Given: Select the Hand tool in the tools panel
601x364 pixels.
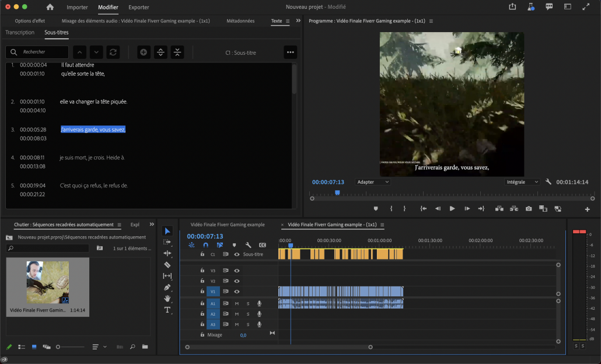Looking at the screenshot, I should tap(167, 299).
